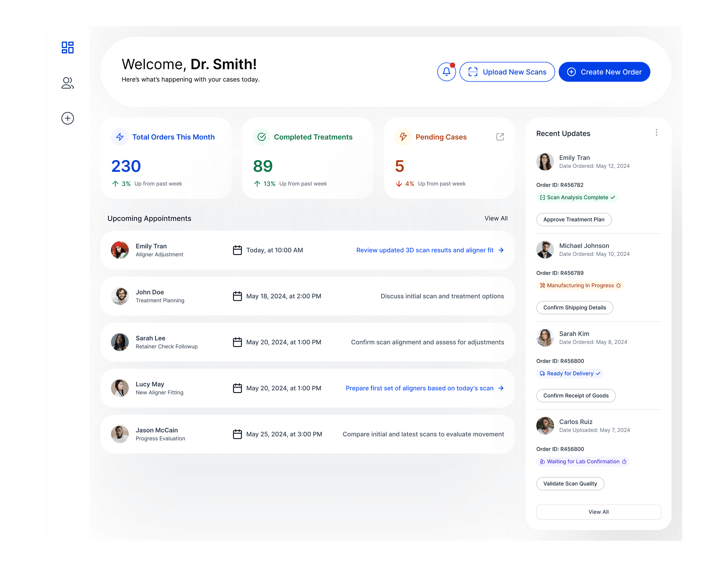
Task: Click calendar icon in Jason McCain's appointment
Action: click(237, 434)
